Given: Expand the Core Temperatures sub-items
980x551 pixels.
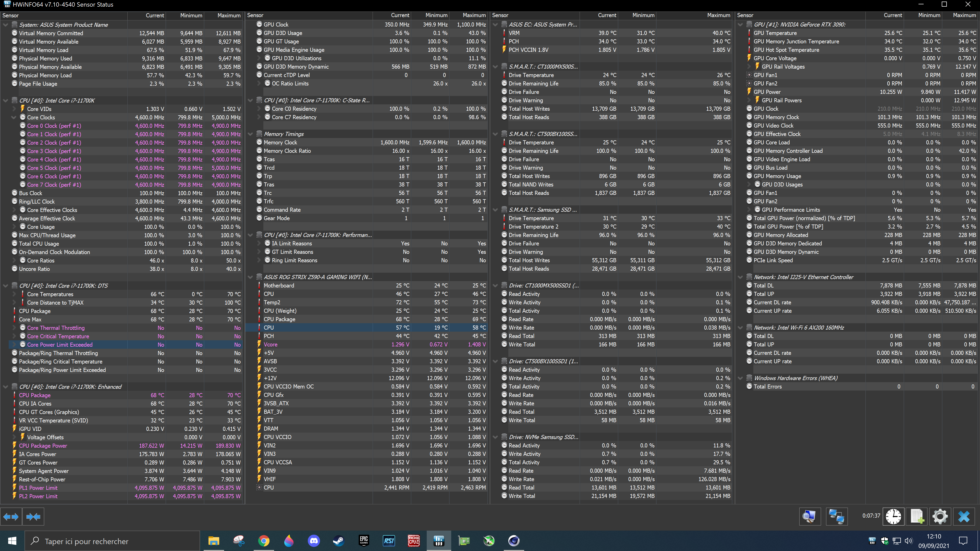Looking at the screenshot, I should coord(14,294).
